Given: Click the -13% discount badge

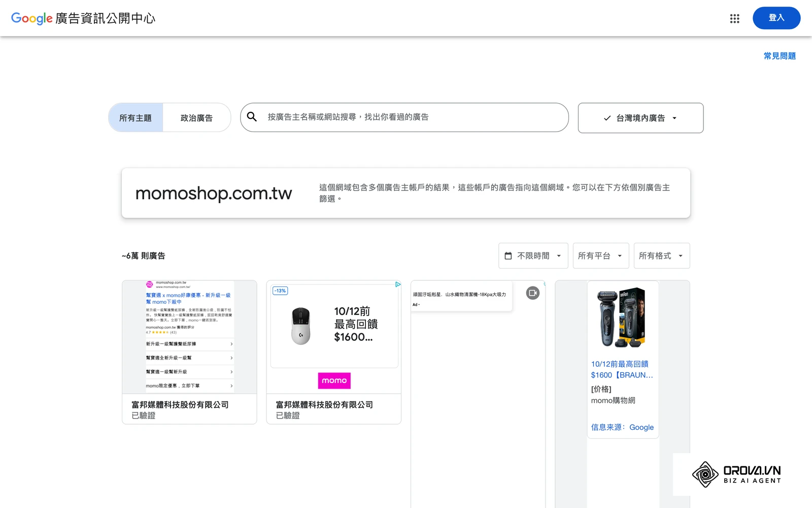Looking at the screenshot, I should point(280,291).
